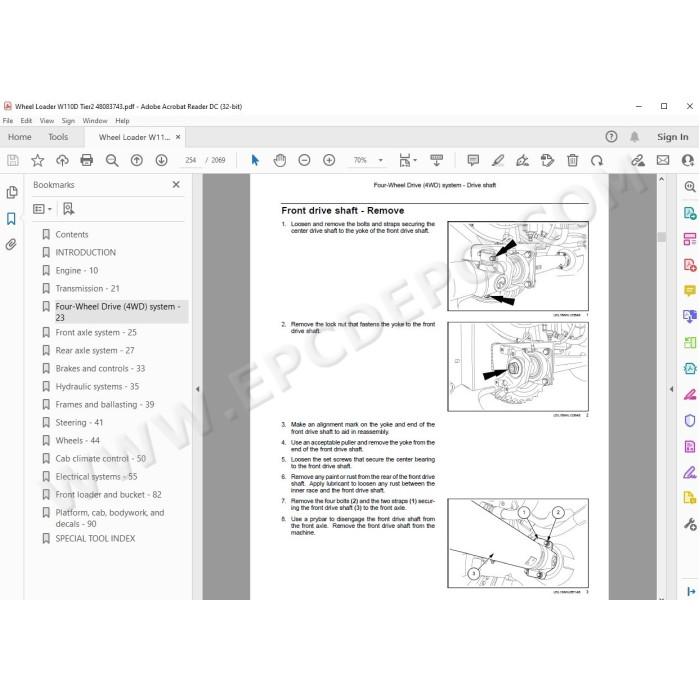Toggle the bookmarks panel icon
This screenshot has height=700, width=700.
(12, 219)
